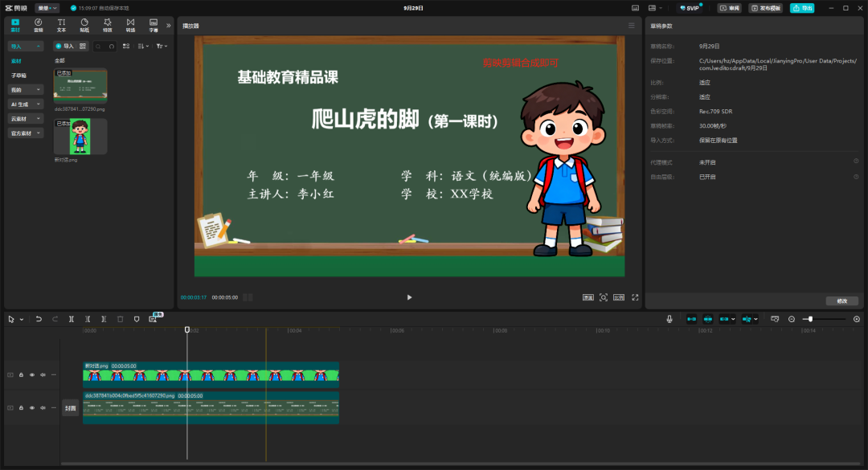This screenshot has width=868, height=470.
Task: Collapse the 导入 section in the left sidebar
Action: click(37, 47)
